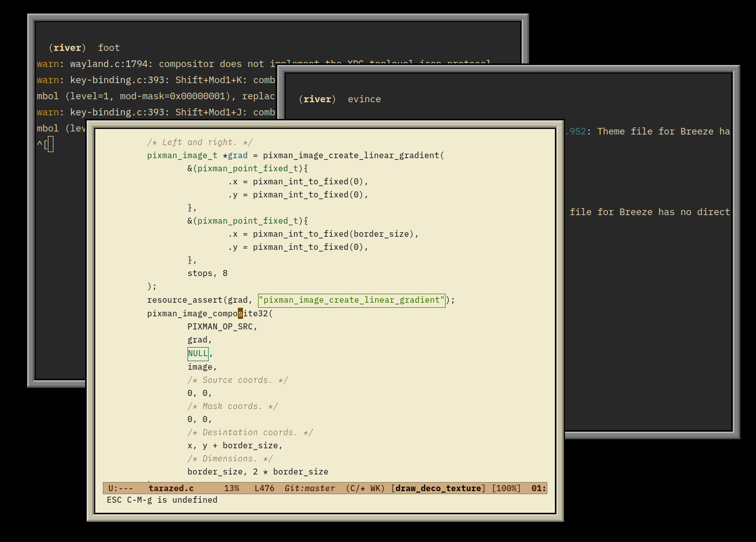Click the [100%] indicator in the mode line
The width and height of the screenshot is (756, 542).
506,488
